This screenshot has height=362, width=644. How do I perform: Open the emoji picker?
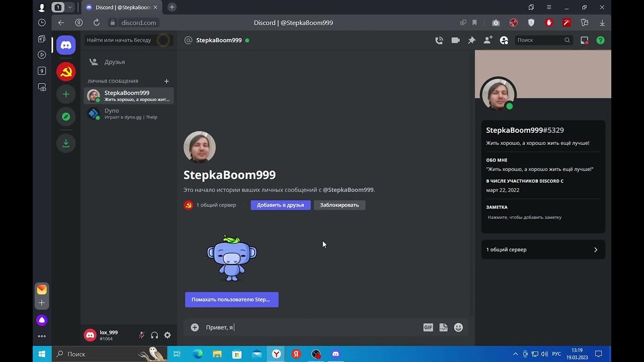[x=458, y=327]
